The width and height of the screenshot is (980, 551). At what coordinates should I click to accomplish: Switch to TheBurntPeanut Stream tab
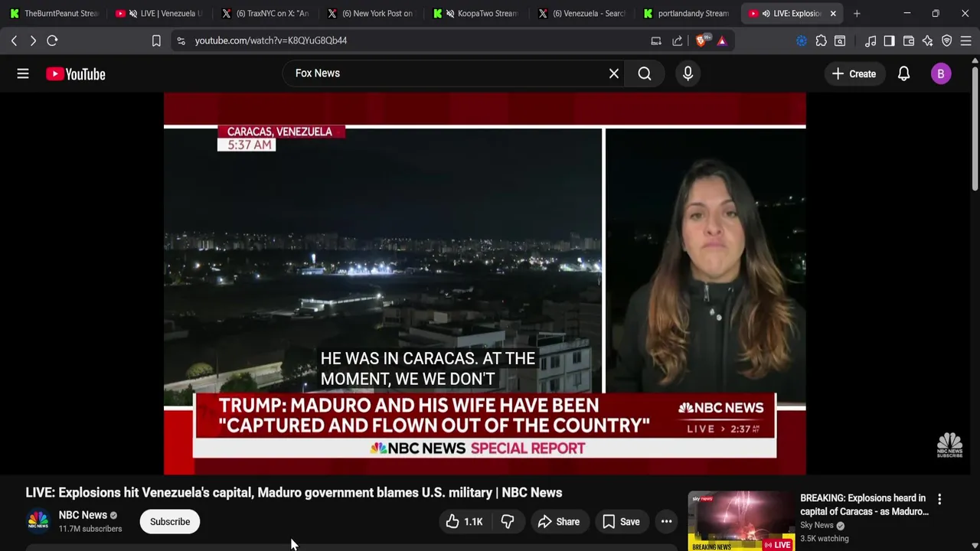(55, 13)
